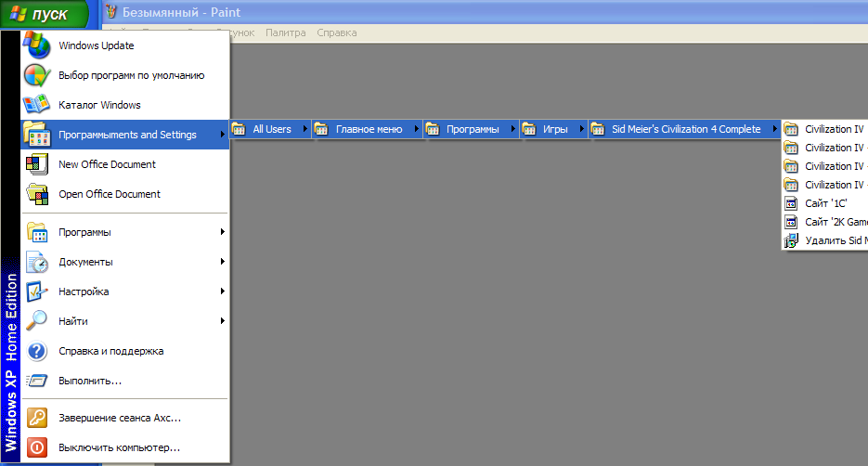Click the submenu Программы folder icon
Image resolution: width=868 pixels, height=466 pixels.
[x=433, y=130]
